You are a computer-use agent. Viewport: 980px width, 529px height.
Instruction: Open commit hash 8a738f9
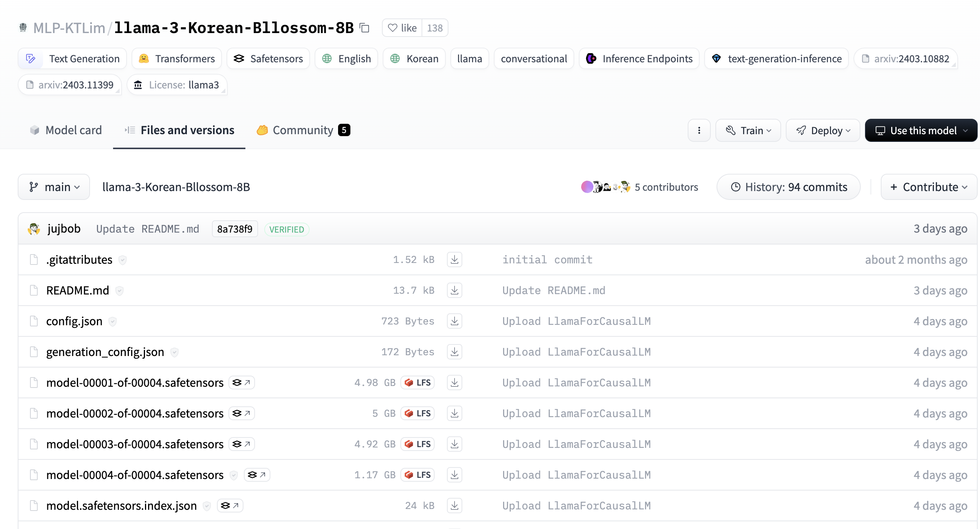(235, 229)
